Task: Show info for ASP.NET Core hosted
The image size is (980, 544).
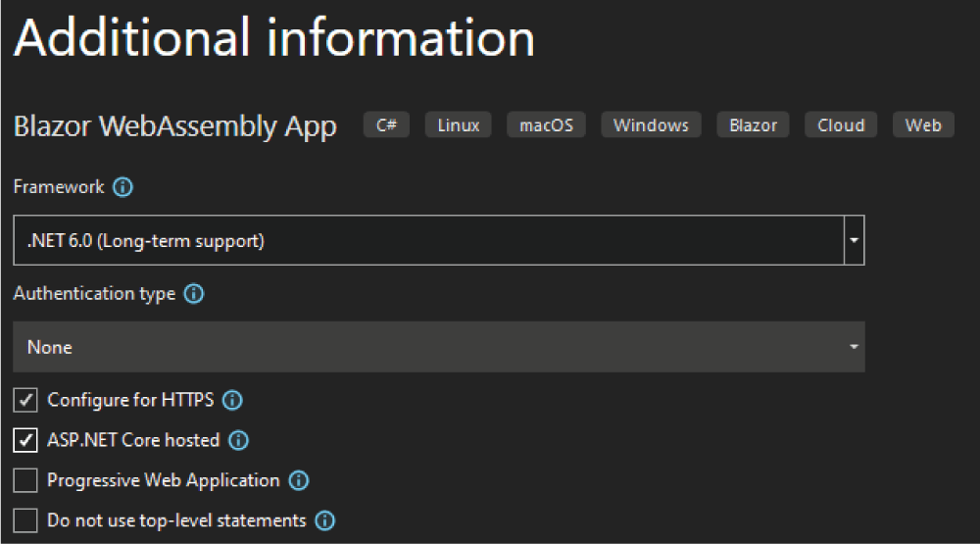Action: [238, 440]
